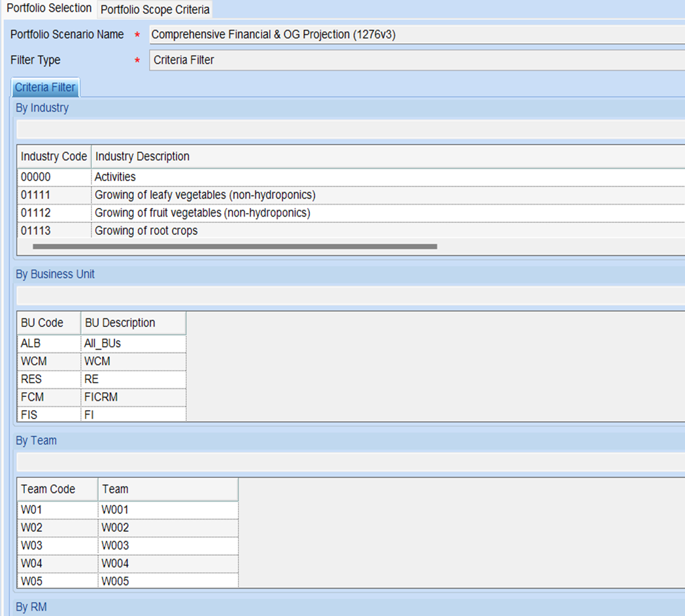The width and height of the screenshot is (685, 616).
Task: Sort by the BU Code column header
Action: tap(42, 322)
